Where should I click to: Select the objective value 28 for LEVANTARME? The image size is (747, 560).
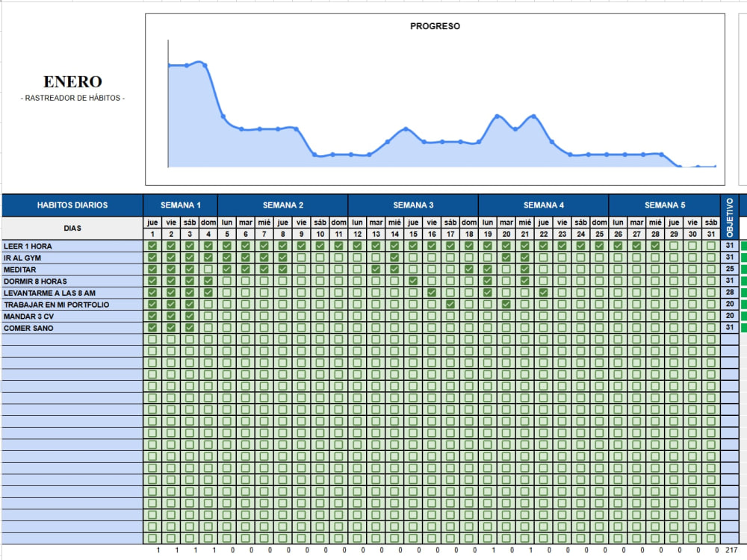tap(729, 293)
